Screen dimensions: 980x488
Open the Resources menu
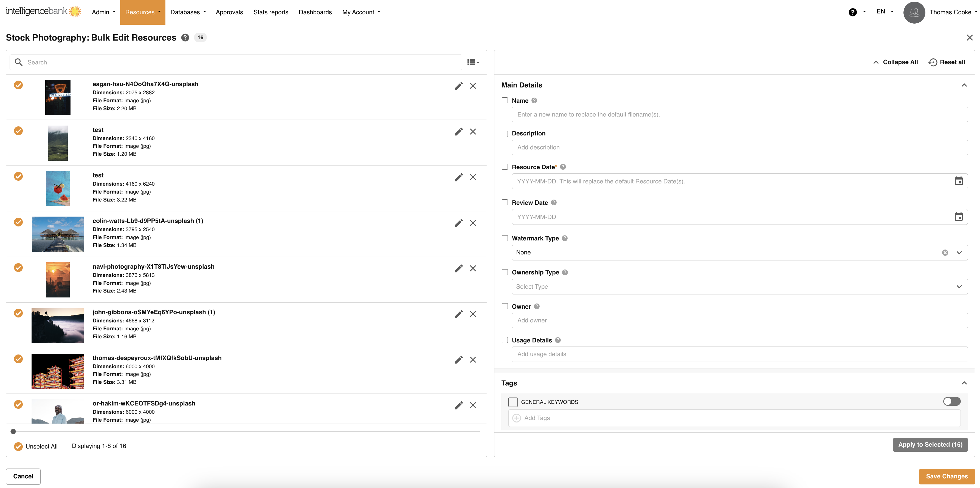143,12
